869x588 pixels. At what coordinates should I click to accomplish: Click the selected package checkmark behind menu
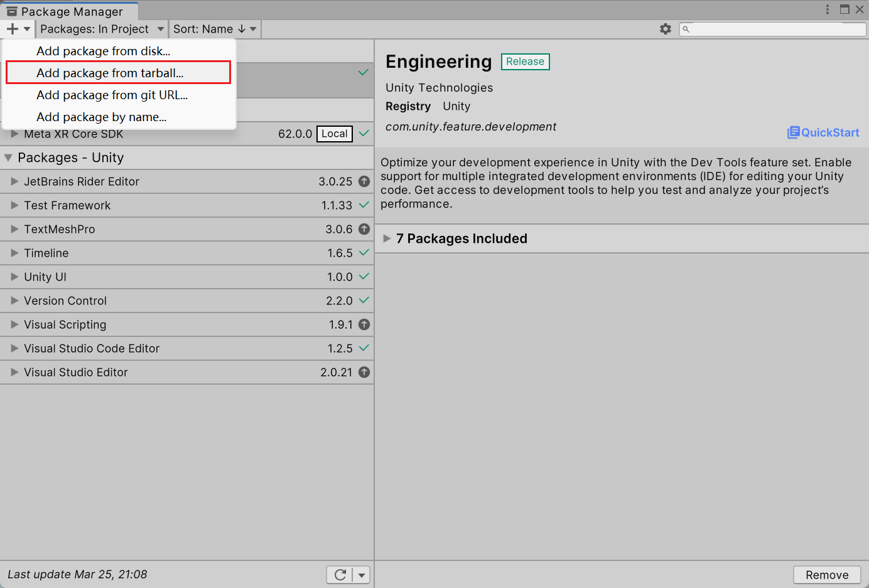click(363, 72)
